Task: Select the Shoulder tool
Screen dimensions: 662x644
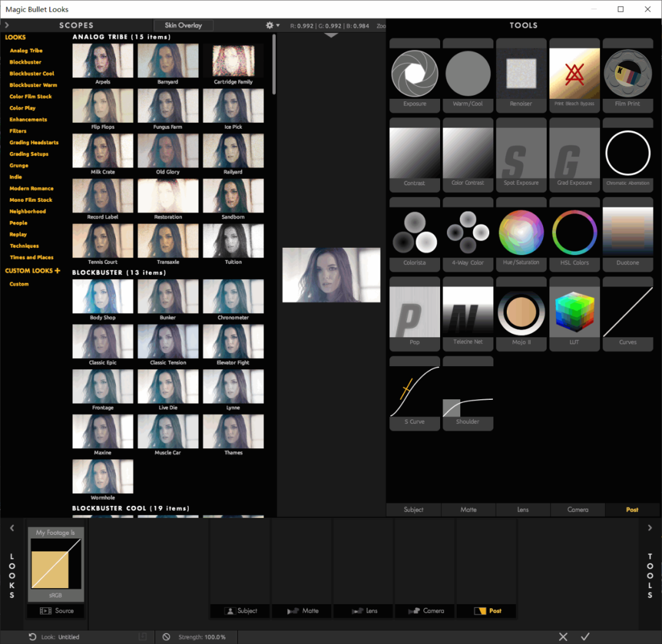Action: 468,393
